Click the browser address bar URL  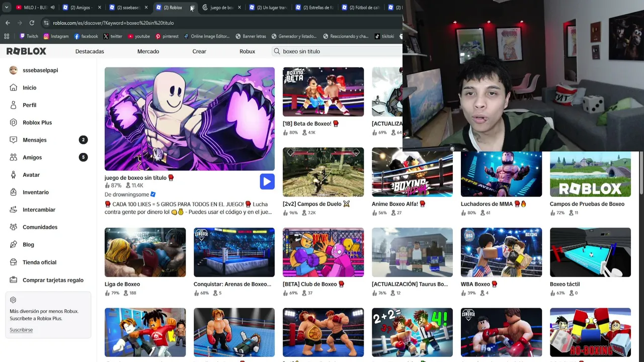click(x=113, y=23)
